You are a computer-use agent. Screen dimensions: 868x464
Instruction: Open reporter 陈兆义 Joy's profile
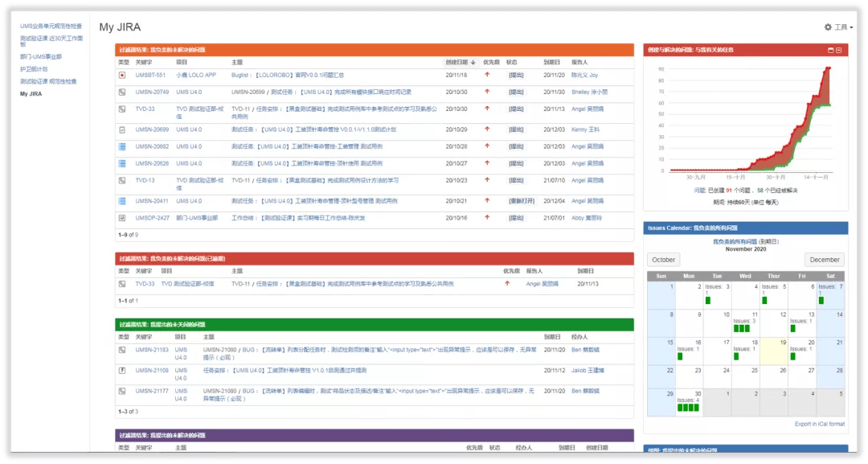(x=584, y=76)
